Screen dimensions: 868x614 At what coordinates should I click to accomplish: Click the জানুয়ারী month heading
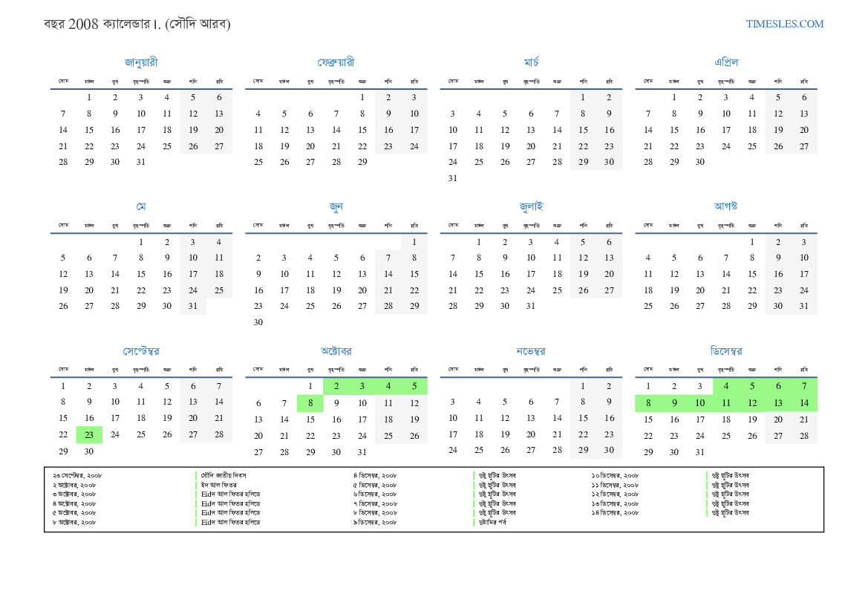pos(141,62)
